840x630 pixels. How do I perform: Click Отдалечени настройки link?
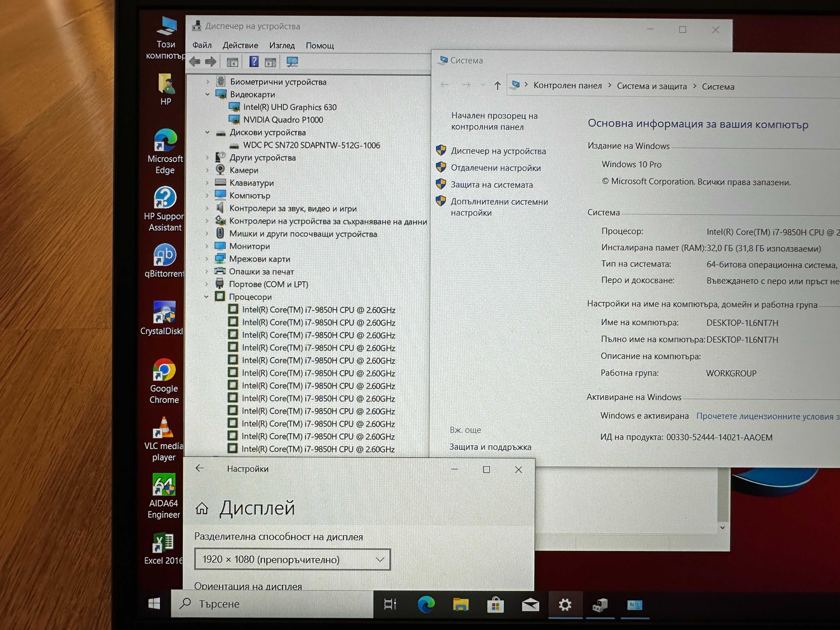(496, 168)
